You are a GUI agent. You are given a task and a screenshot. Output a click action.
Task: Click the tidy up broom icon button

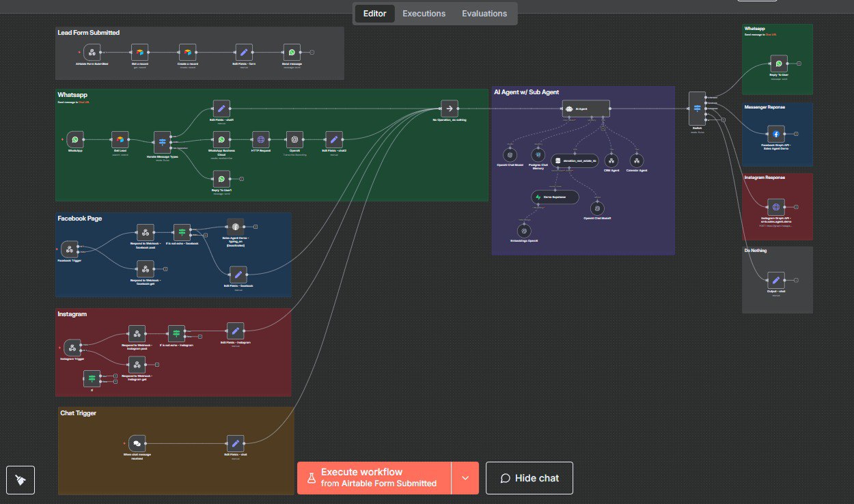pos(20,480)
